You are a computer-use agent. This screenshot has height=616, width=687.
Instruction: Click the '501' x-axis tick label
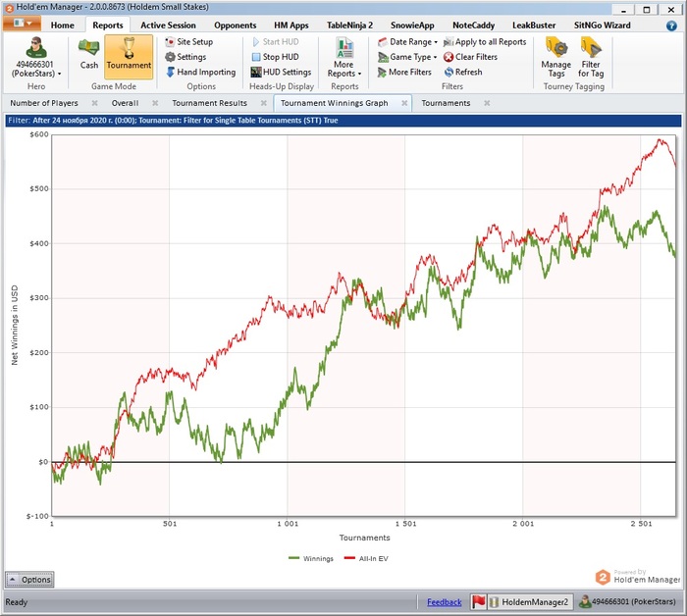170,524
